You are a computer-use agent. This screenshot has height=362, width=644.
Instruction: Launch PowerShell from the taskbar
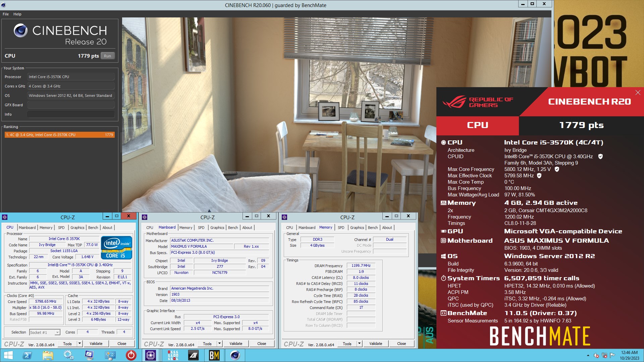(28, 355)
